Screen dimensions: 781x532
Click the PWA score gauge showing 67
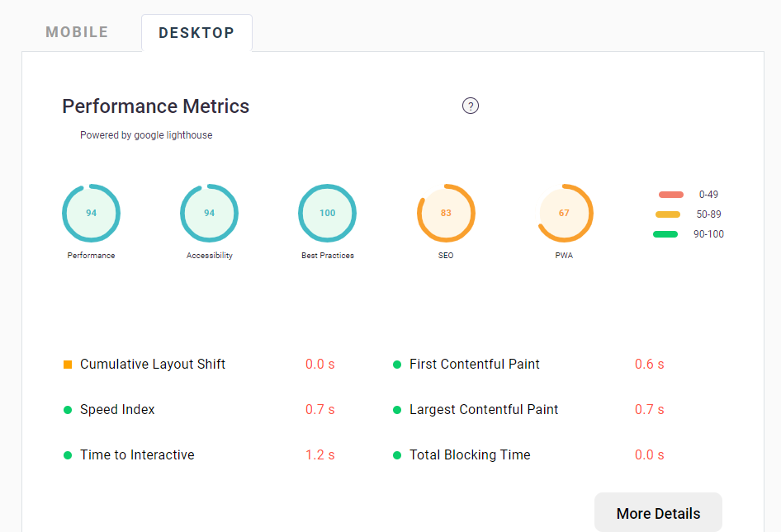click(x=564, y=213)
